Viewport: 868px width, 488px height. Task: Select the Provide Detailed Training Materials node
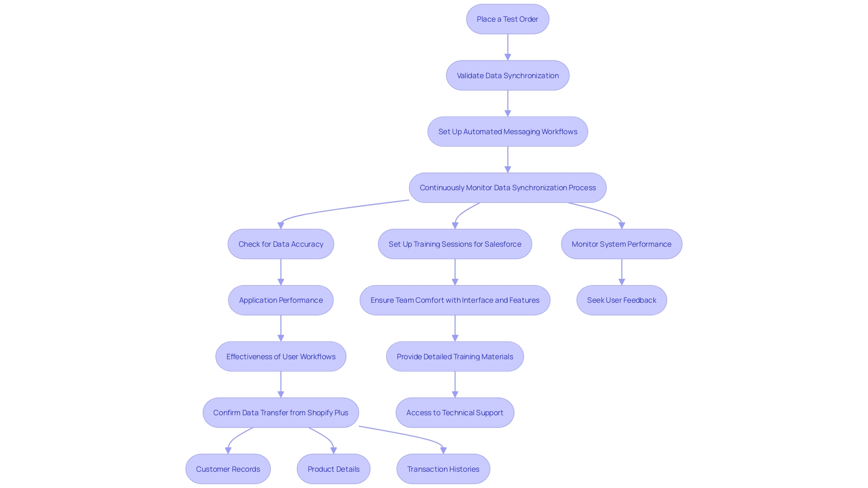click(455, 357)
